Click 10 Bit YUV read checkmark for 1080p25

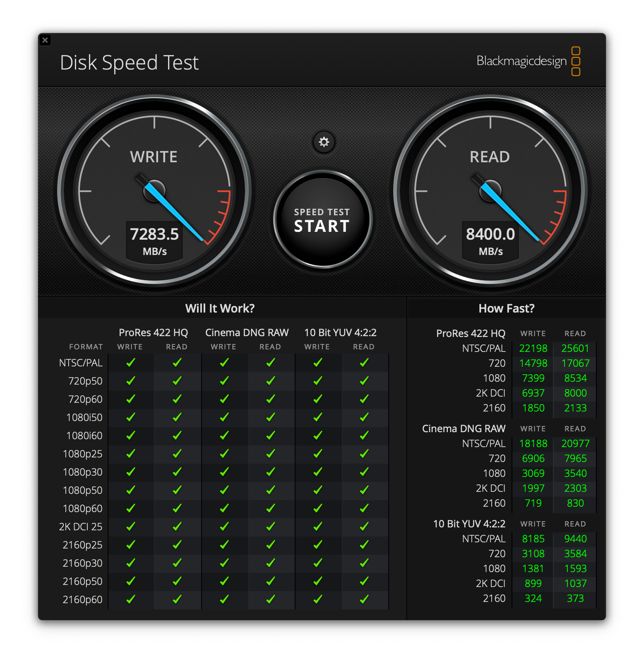tap(364, 454)
